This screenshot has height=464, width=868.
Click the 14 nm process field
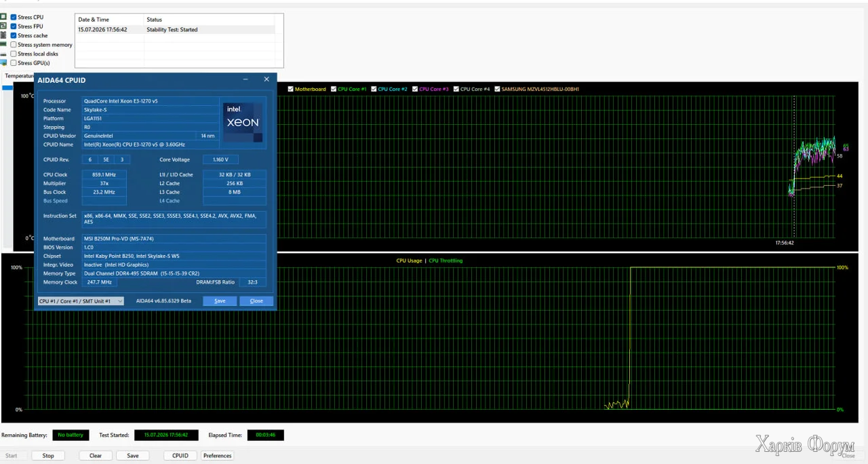[208, 136]
